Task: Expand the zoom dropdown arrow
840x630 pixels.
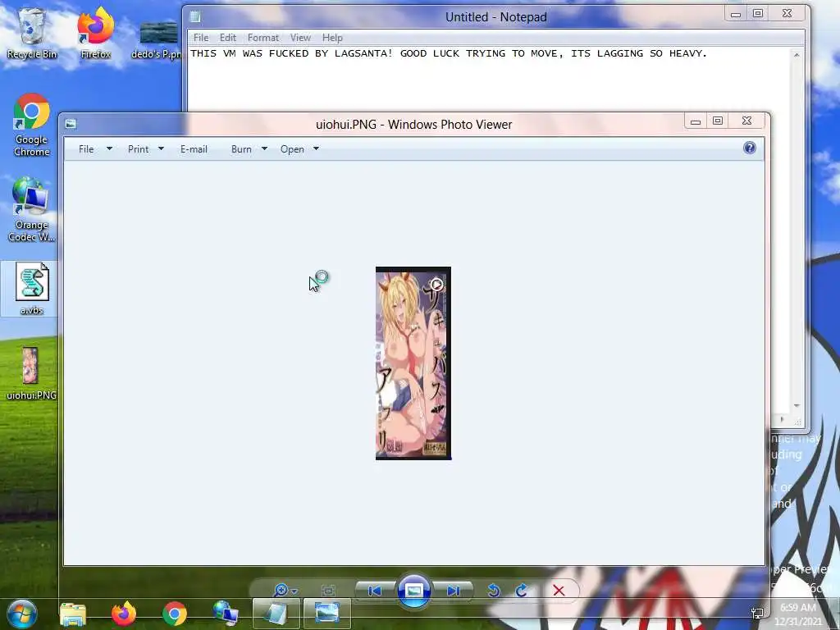Action: point(294,591)
